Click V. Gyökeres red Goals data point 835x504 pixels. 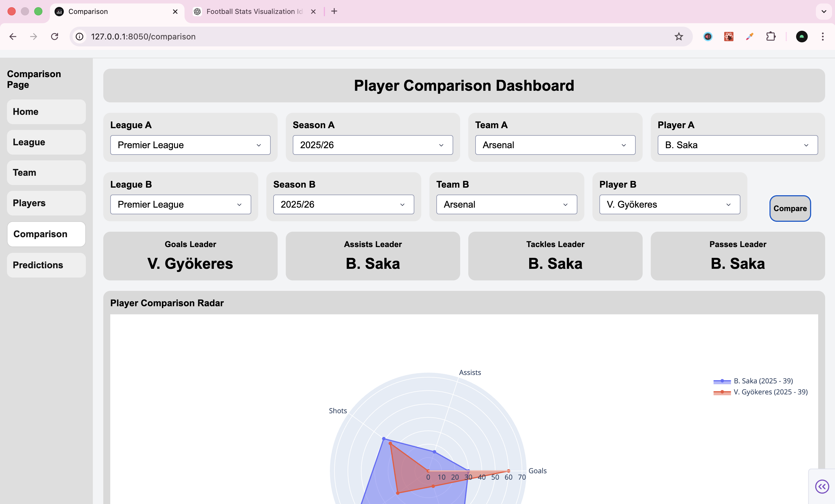(508, 471)
